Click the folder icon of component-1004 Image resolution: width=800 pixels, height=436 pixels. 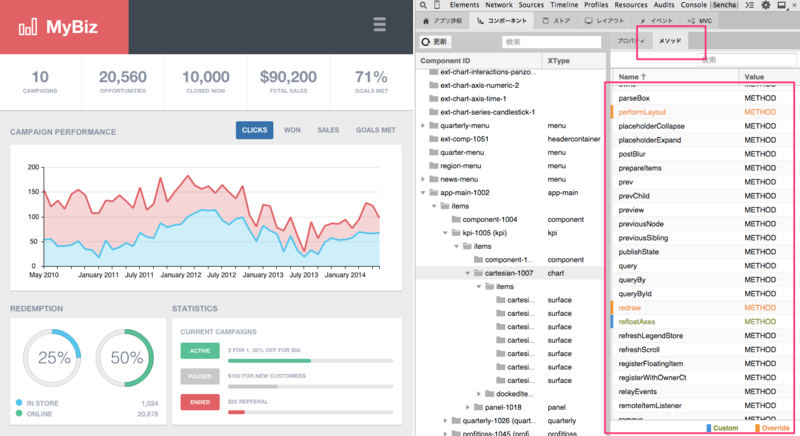point(456,219)
